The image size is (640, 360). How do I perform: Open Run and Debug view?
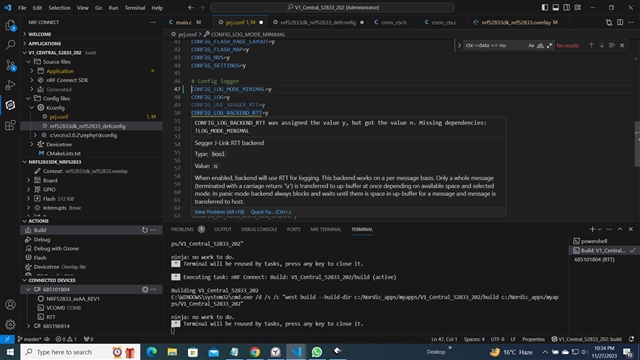tap(10, 85)
